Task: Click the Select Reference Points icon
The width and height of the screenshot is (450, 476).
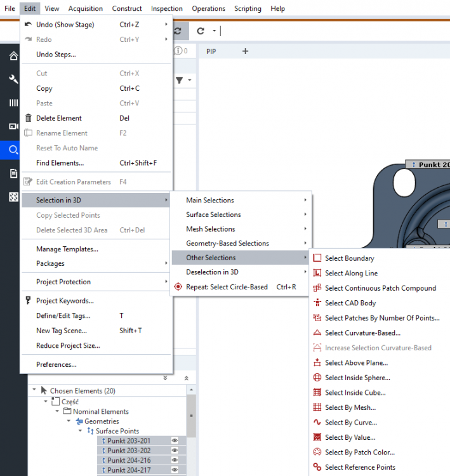Action: 317,467
